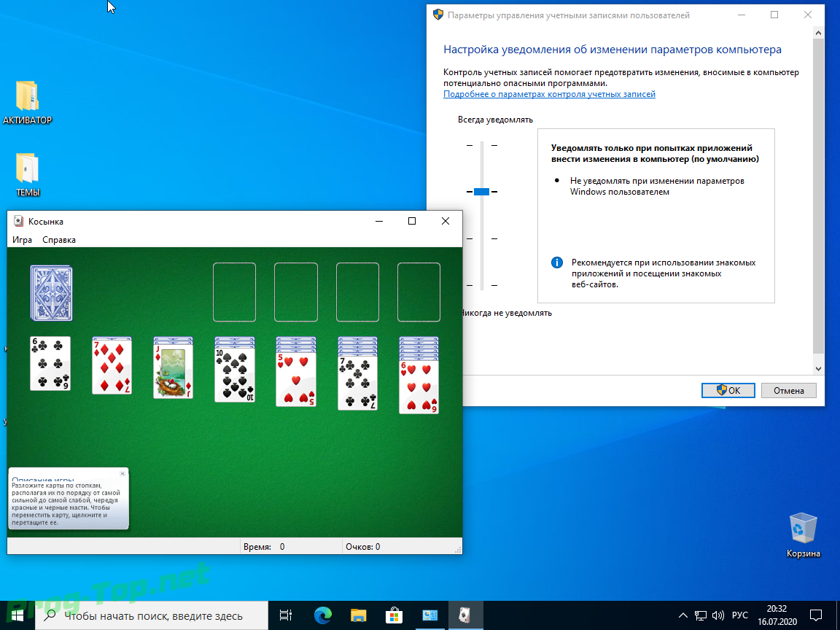Click the scrollbar up arrow in UAC dialog
This screenshot has height=630, width=840.
pyautogui.click(x=818, y=34)
